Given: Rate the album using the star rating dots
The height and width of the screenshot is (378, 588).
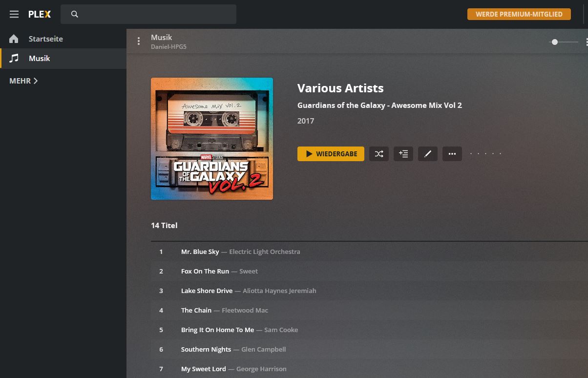Looking at the screenshot, I should 485,153.
